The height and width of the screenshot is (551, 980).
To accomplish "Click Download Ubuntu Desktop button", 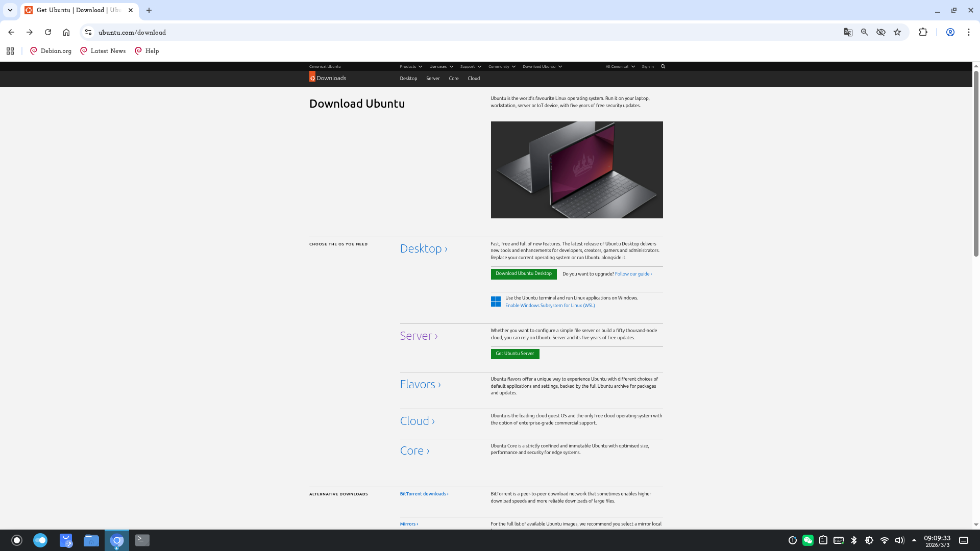I will point(523,274).
